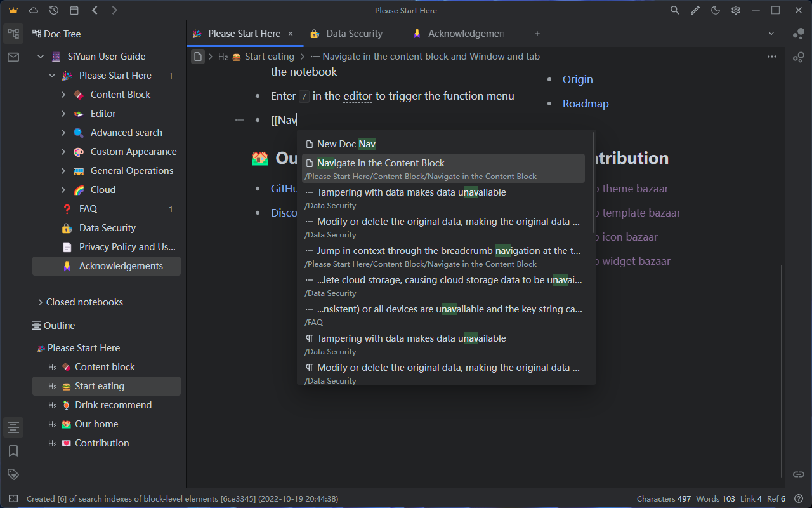Open data history clock icon
This screenshot has width=812, height=508.
click(54, 10)
